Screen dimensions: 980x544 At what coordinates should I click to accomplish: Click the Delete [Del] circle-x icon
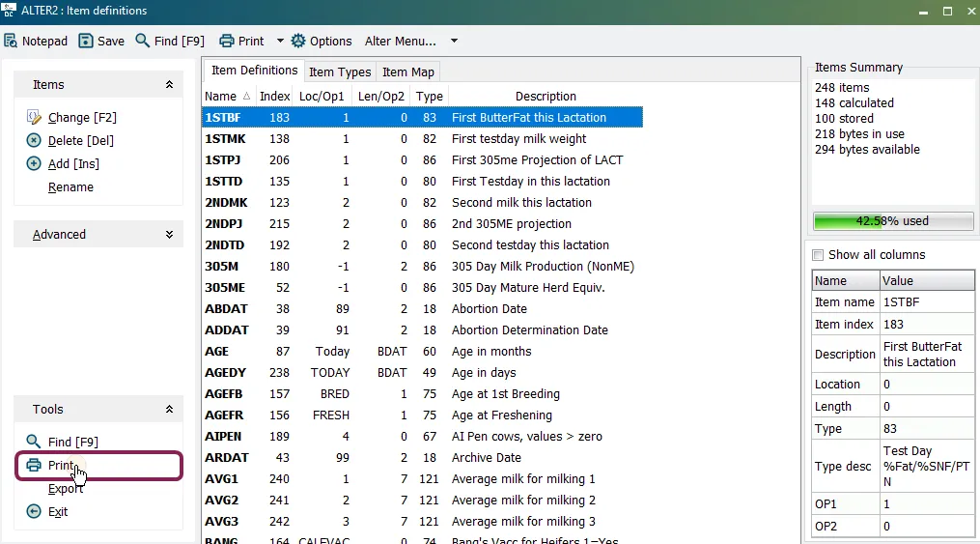(34, 140)
